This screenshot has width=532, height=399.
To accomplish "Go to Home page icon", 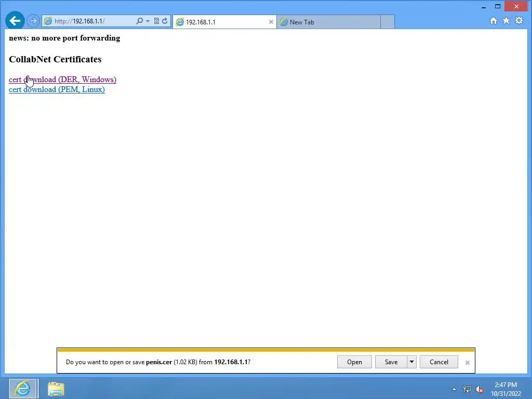I will pos(494,21).
